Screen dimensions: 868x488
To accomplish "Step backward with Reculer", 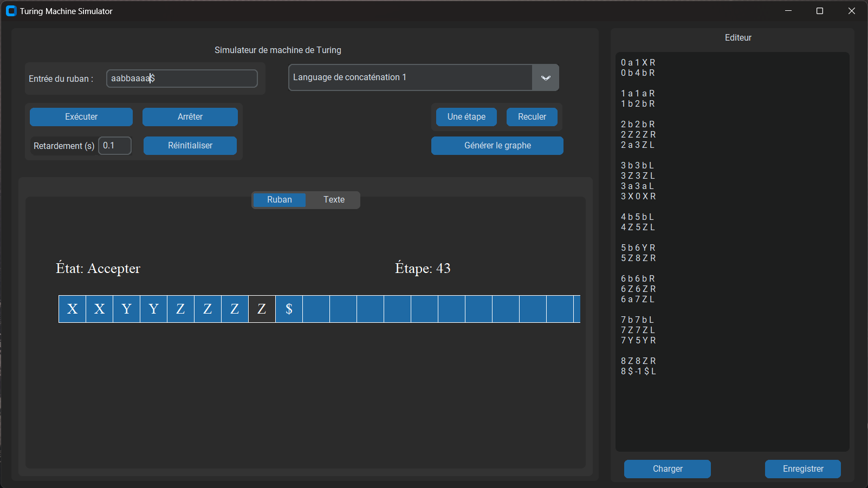I will 532,117.
